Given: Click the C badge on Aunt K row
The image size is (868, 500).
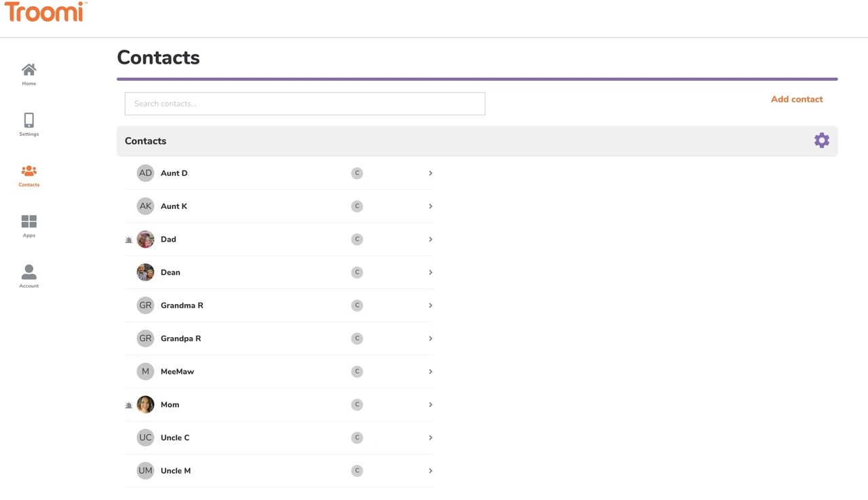Looking at the screenshot, I should [357, 206].
